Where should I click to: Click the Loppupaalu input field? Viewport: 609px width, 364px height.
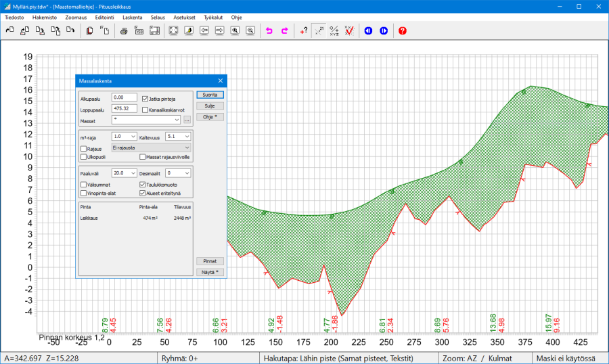click(125, 108)
